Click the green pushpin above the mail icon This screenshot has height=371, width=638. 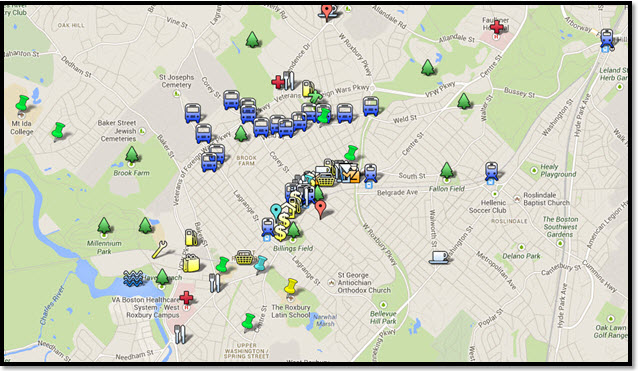click(351, 153)
